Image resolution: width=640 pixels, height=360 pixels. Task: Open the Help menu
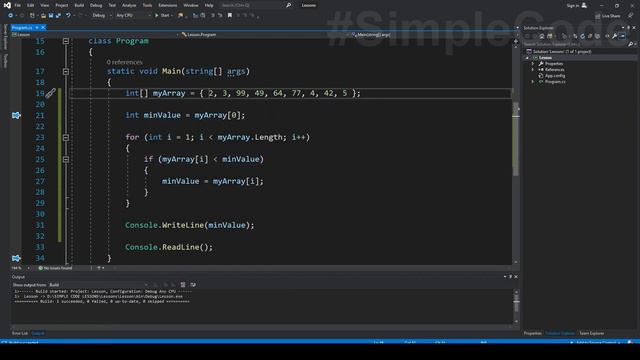coord(209,5)
